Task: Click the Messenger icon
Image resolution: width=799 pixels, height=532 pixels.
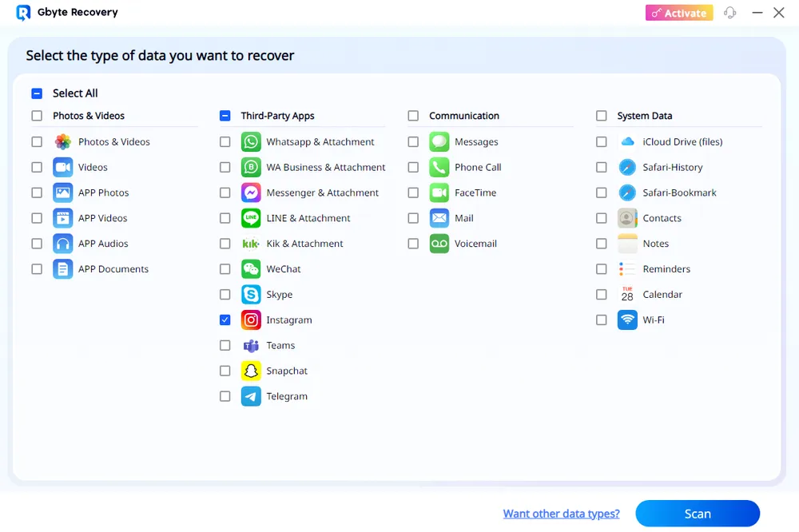Action: (x=251, y=193)
